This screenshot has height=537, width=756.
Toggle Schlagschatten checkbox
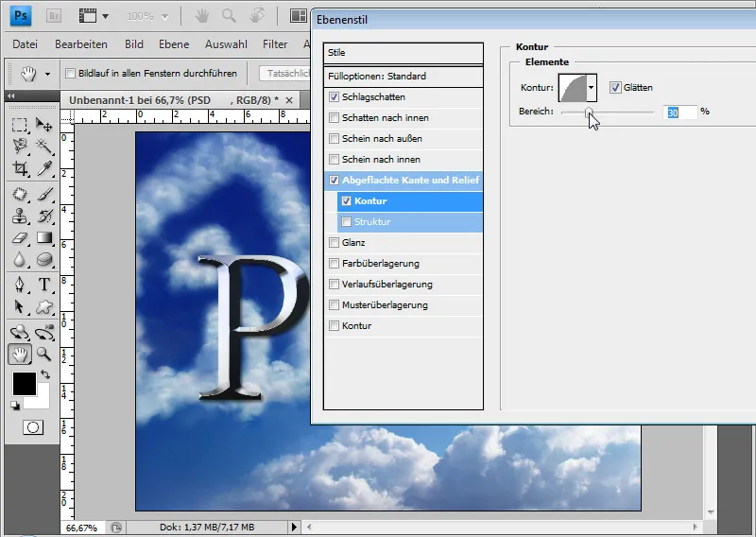pyautogui.click(x=334, y=97)
